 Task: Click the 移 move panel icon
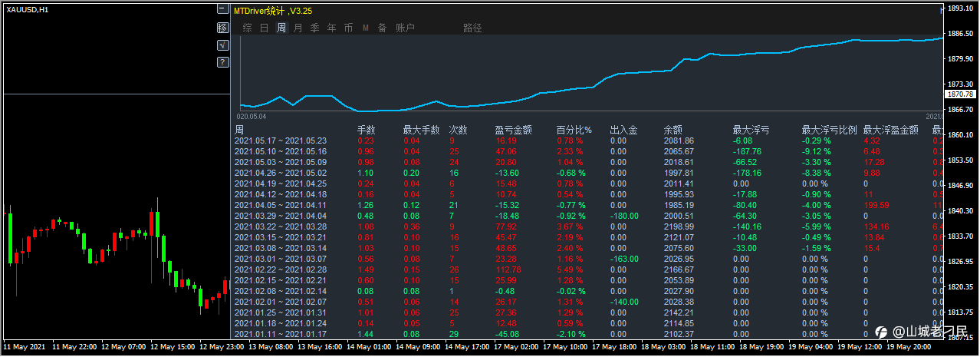tap(223, 28)
